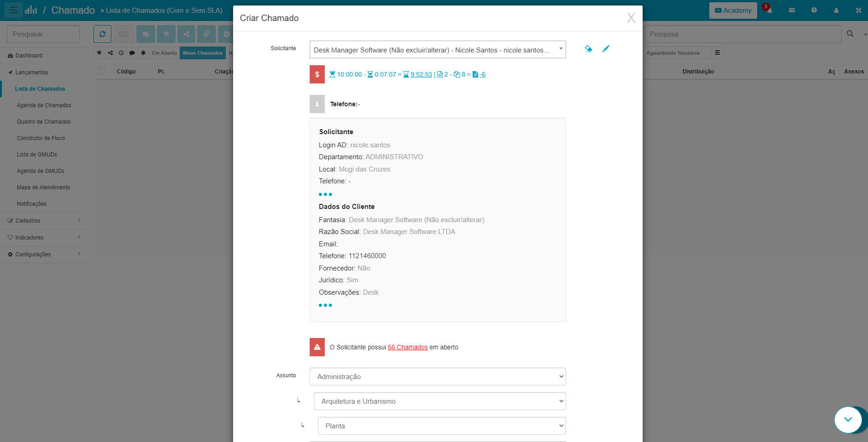This screenshot has height=442, width=868.
Task: Refresh the ticket list
Action: pos(102,34)
